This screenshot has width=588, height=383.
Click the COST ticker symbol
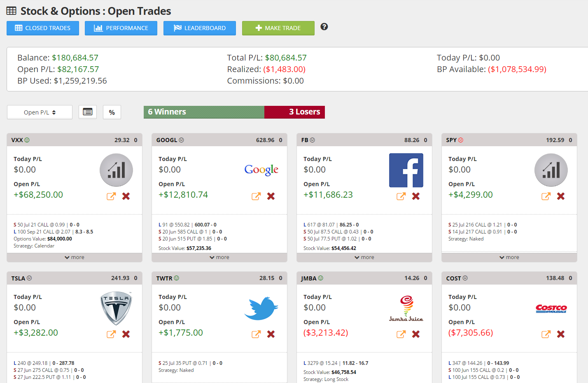453,278
